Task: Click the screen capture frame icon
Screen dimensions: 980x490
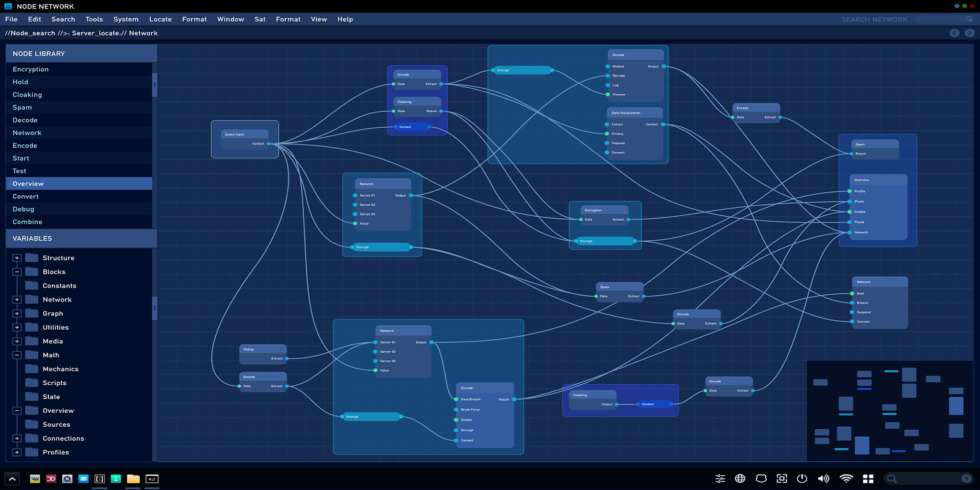Action: click(782, 479)
